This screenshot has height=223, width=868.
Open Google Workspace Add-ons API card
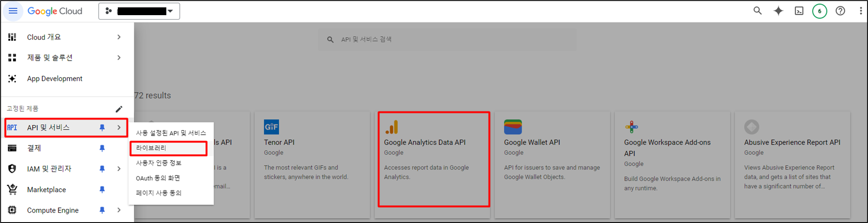672,165
